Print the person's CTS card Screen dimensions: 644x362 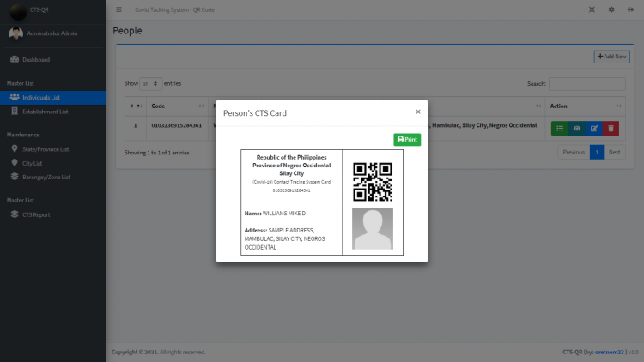[x=407, y=140]
